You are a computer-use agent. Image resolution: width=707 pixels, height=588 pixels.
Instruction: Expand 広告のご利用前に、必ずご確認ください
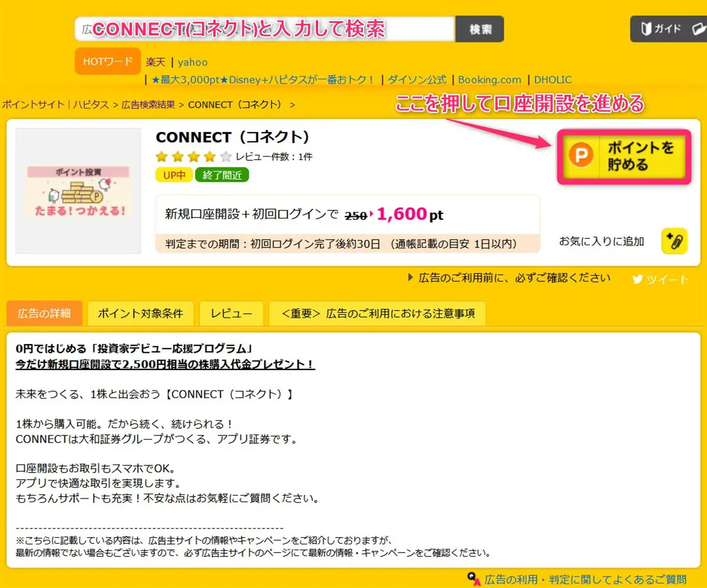tap(510, 278)
